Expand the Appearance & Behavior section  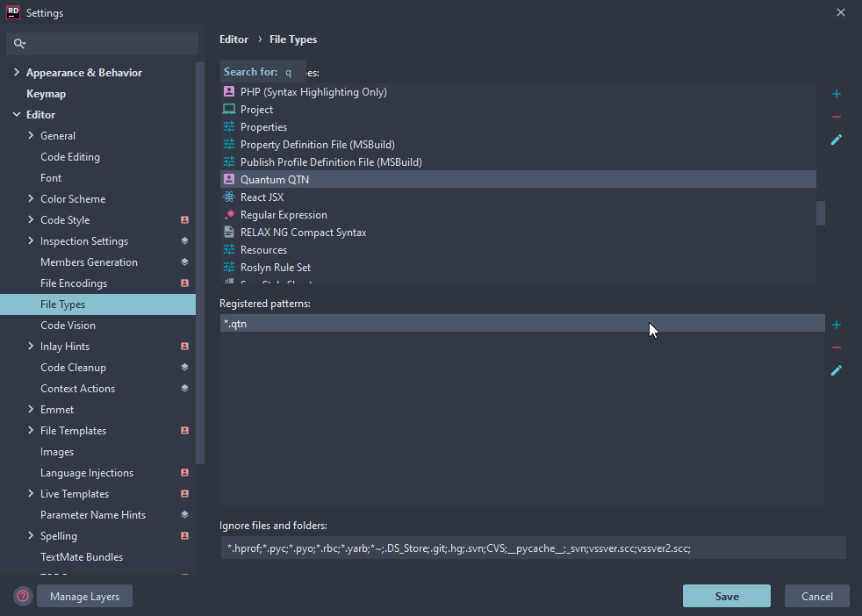pyautogui.click(x=17, y=73)
